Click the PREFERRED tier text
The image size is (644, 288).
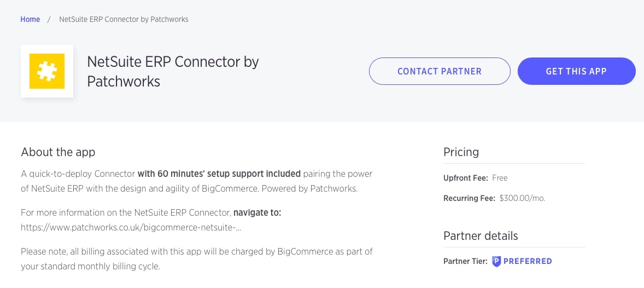(528, 261)
